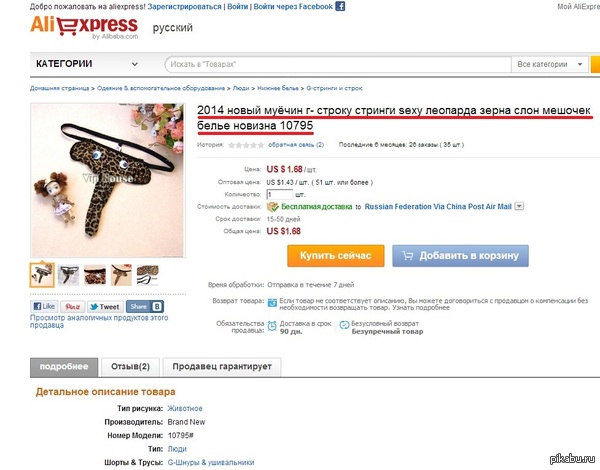Open the shipping method dropdown arrow
This screenshot has width=600, height=470.
click(519, 206)
